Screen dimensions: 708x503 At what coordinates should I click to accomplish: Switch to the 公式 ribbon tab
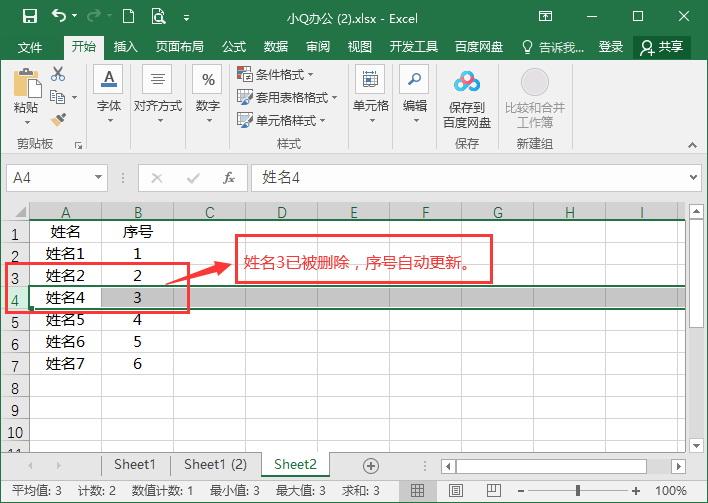click(x=234, y=47)
